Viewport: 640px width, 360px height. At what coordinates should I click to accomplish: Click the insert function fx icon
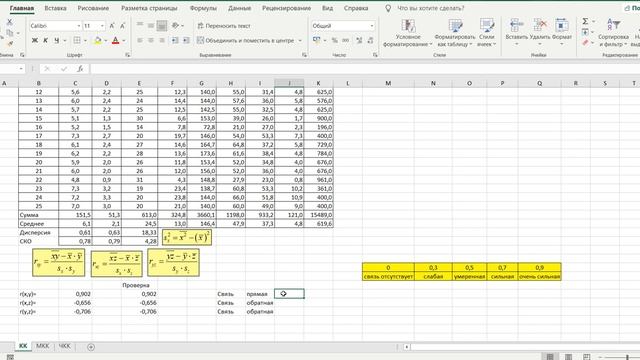[80, 69]
